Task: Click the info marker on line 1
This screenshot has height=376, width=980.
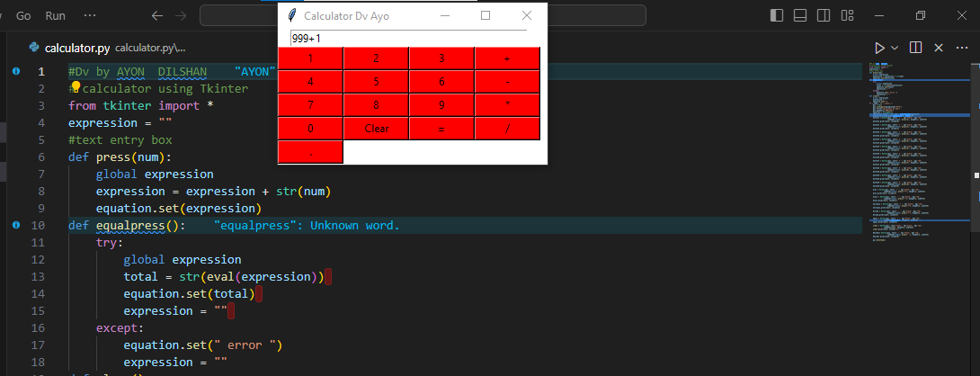Action: coord(16,70)
